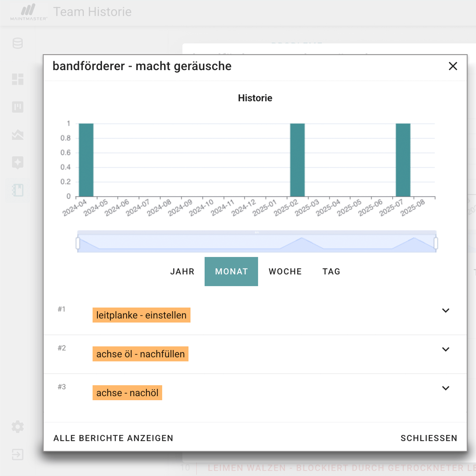Screen dimensions: 476x476
Task: Select the Woche time granularity
Action: (285, 271)
